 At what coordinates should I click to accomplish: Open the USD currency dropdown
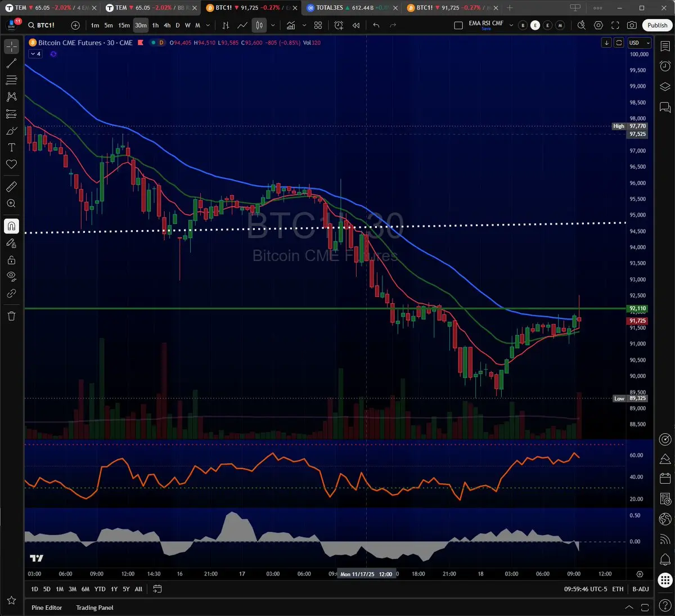pyautogui.click(x=640, y=43)
